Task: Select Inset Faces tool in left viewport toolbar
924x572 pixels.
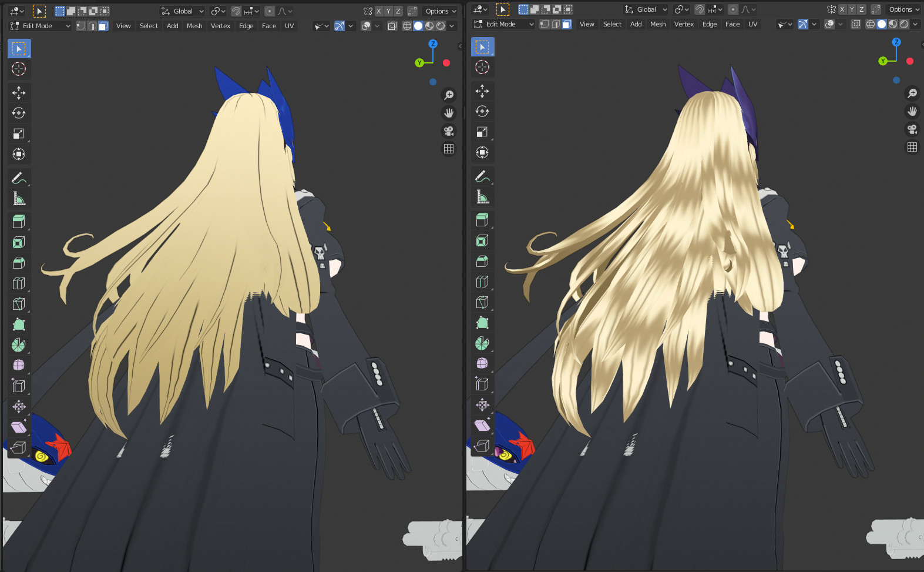Action: (x=19, y=242)
